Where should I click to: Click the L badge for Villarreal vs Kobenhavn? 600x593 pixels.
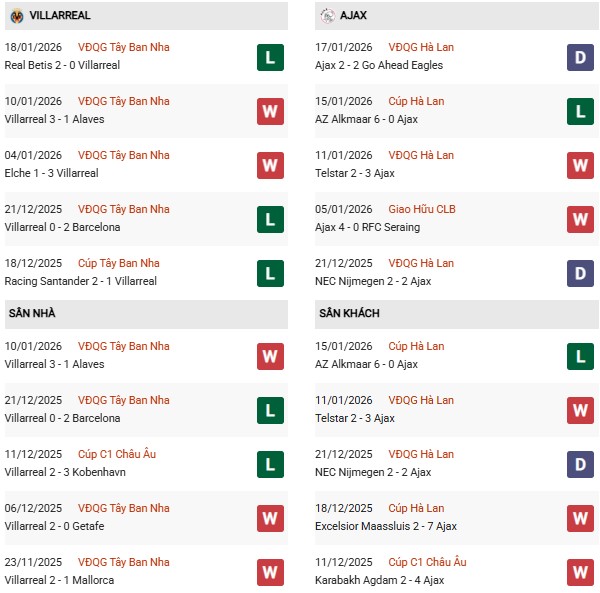pos(270,464)
